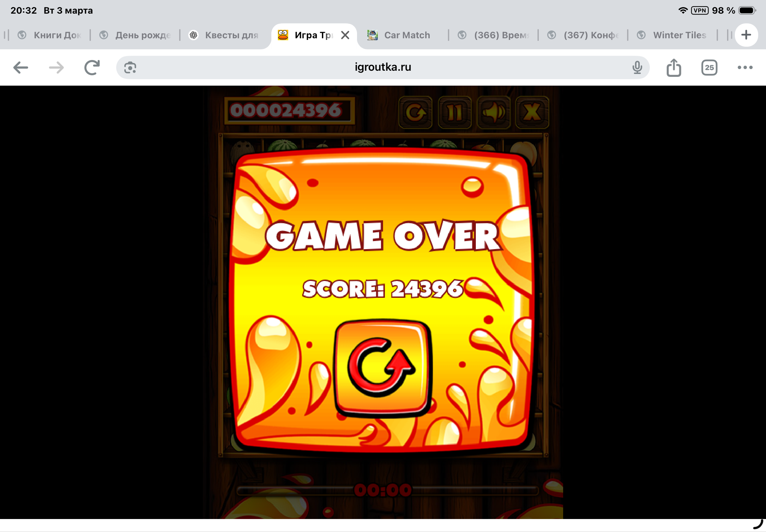The image size is (766, 532).
Task: Open the three-dots browser menu
Action: coord(745,68)
